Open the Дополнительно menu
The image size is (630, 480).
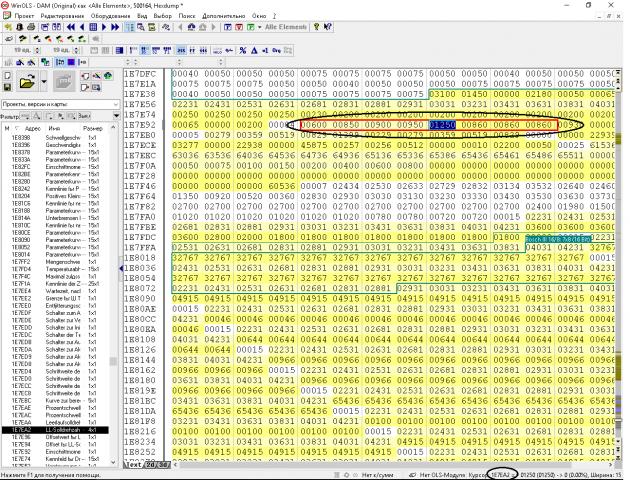coord(224,16)
